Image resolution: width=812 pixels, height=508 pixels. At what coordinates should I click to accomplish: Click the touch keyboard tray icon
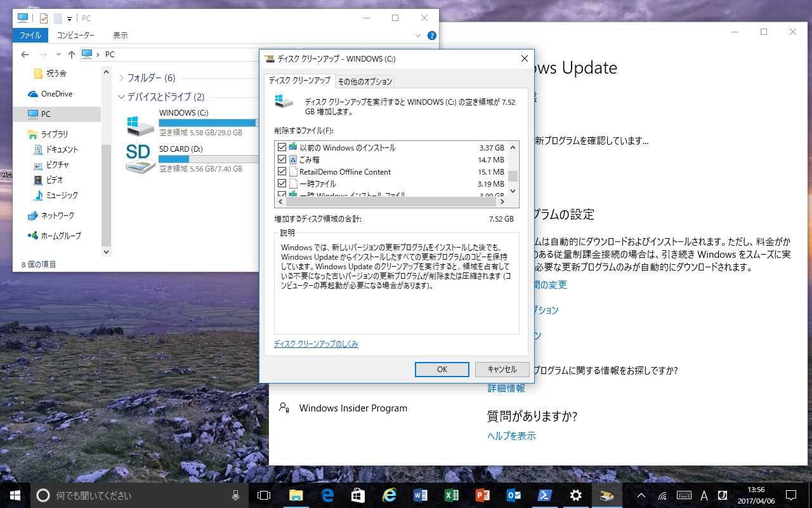click(684, 495)
